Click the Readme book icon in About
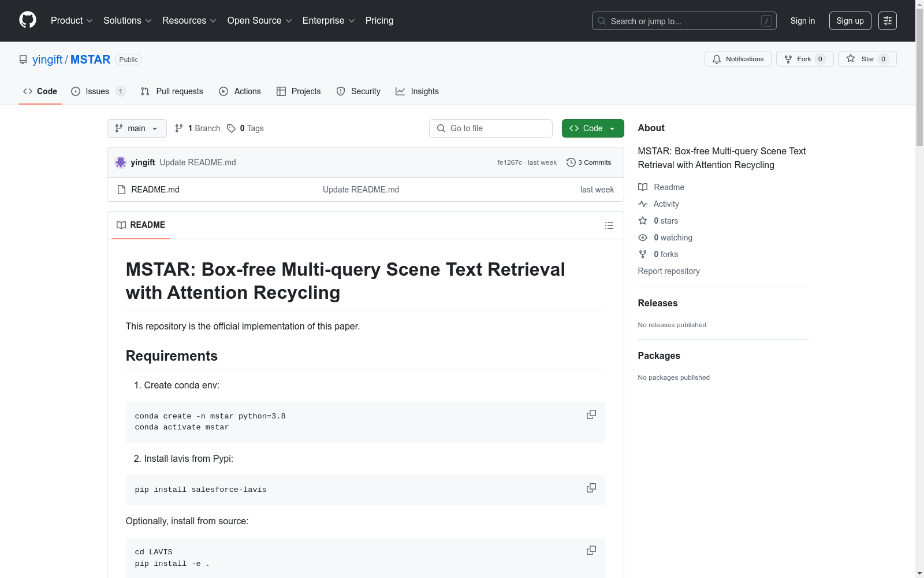This screenshot has height=578, width=924. [x=643, y=187]
